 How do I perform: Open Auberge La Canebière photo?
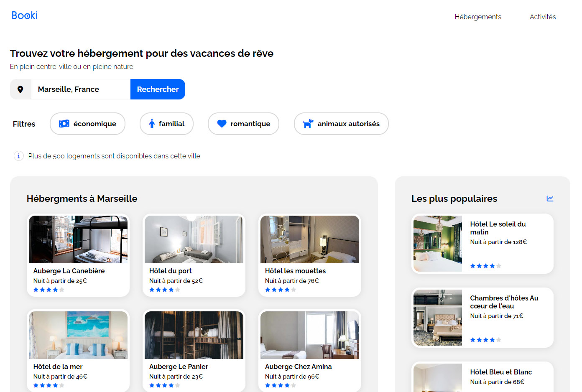(78, 239)
